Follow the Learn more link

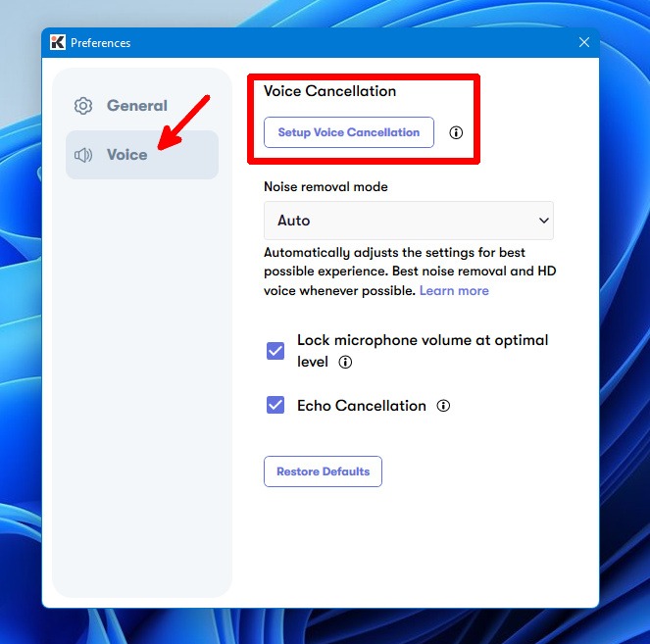(x=454, y=290)
